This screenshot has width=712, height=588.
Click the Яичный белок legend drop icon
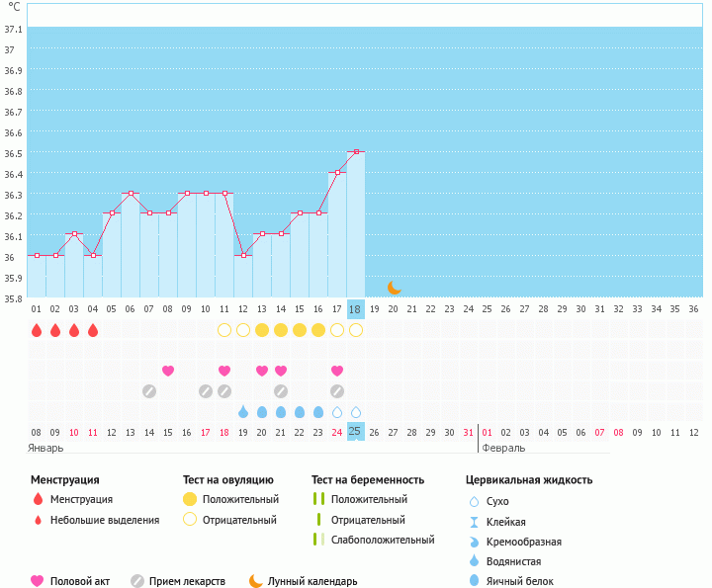click(475, 581)
